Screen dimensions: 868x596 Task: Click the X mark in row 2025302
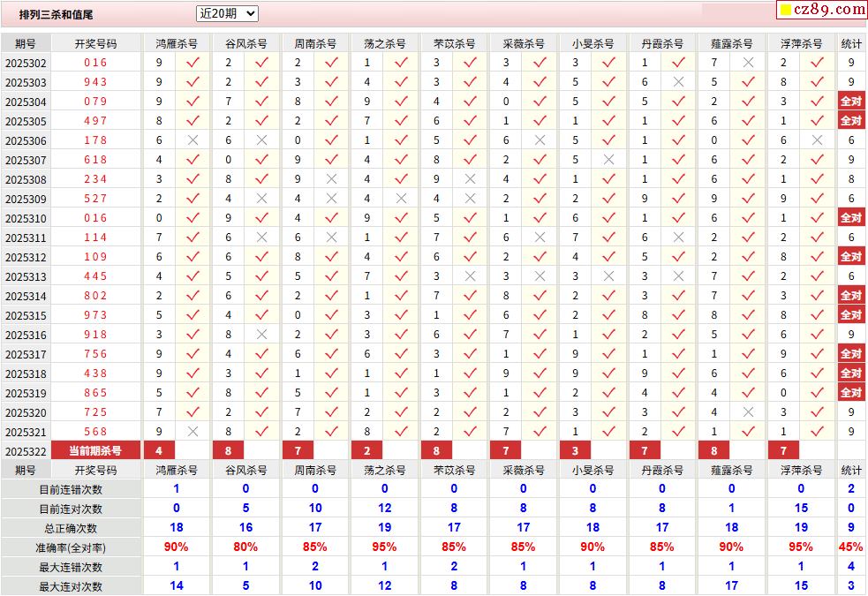[748, 63]
